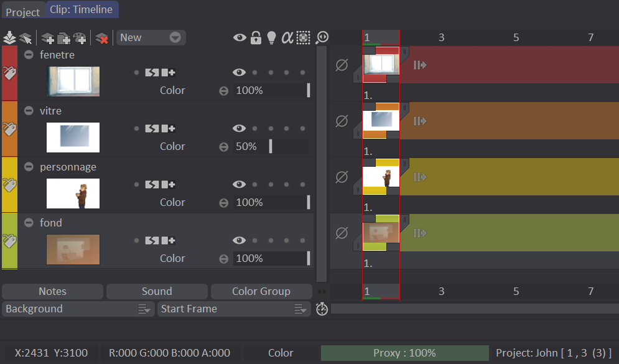Toggle the personnage layer eye icon
The height and width of the screenshot is (364, 619).
239,184
